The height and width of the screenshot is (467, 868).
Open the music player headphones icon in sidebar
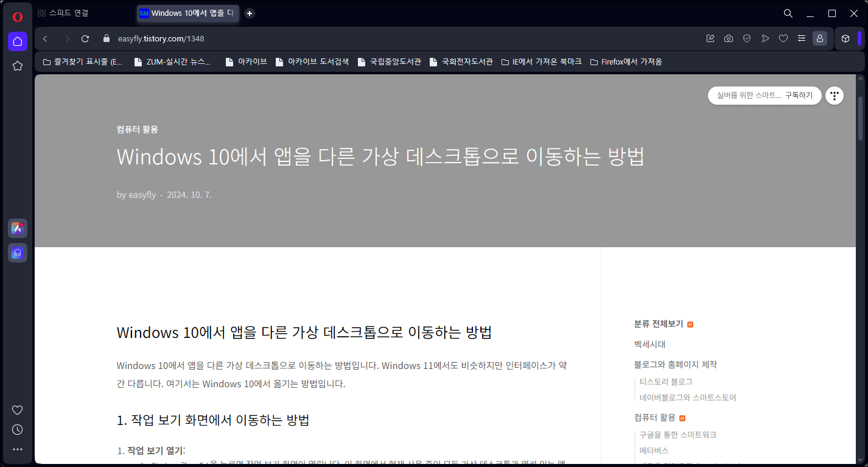[18, 253]
